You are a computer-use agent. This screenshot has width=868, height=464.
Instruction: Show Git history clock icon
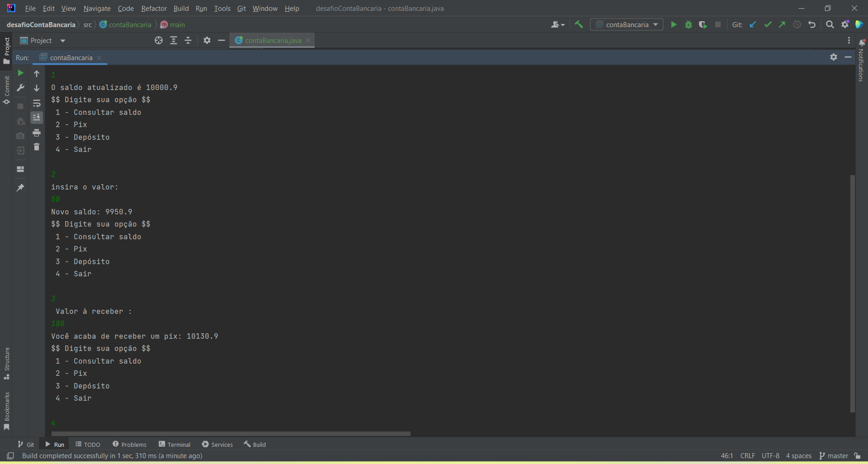coord(797,25)
